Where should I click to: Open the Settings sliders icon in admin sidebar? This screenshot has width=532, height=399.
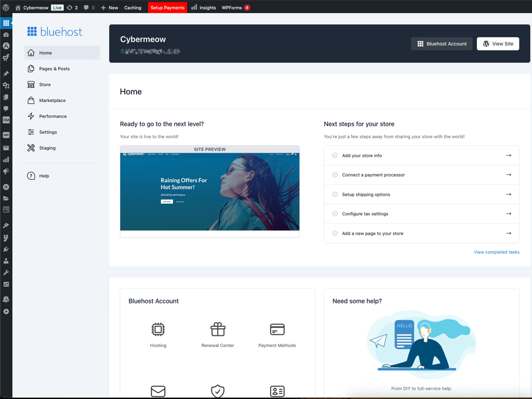(6, 284)
